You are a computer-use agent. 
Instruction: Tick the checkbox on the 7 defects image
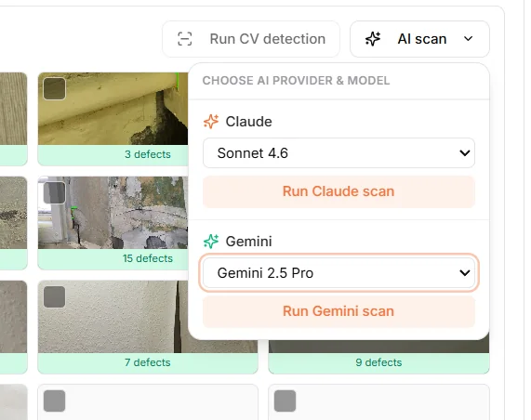point(55,296)
